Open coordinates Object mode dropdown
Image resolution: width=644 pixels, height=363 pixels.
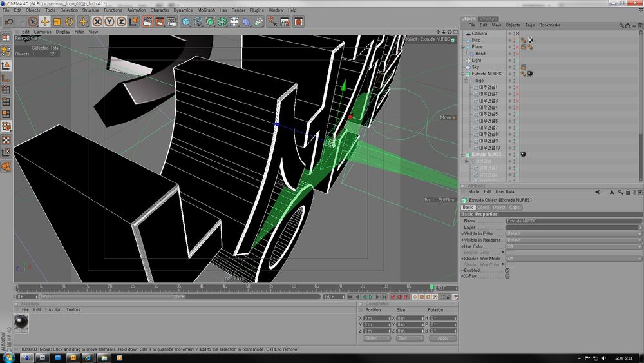(x=377, y=338)
